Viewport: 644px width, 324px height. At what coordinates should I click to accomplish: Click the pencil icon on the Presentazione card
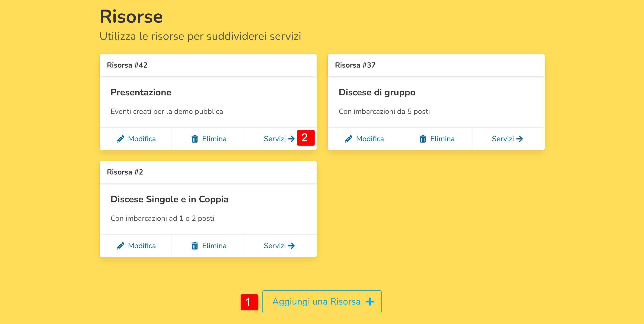[120, 139]
